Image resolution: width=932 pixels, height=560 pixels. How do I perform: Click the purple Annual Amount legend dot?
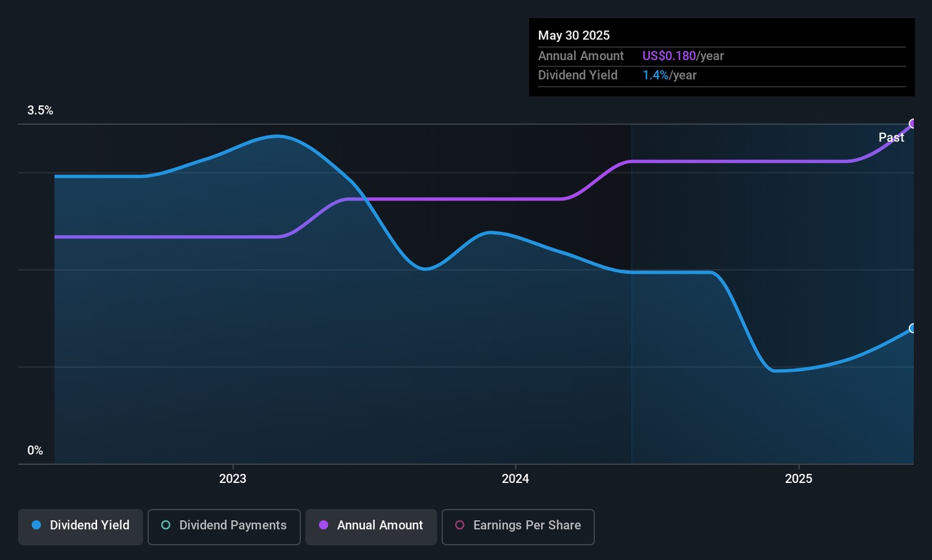pos(324,525)
